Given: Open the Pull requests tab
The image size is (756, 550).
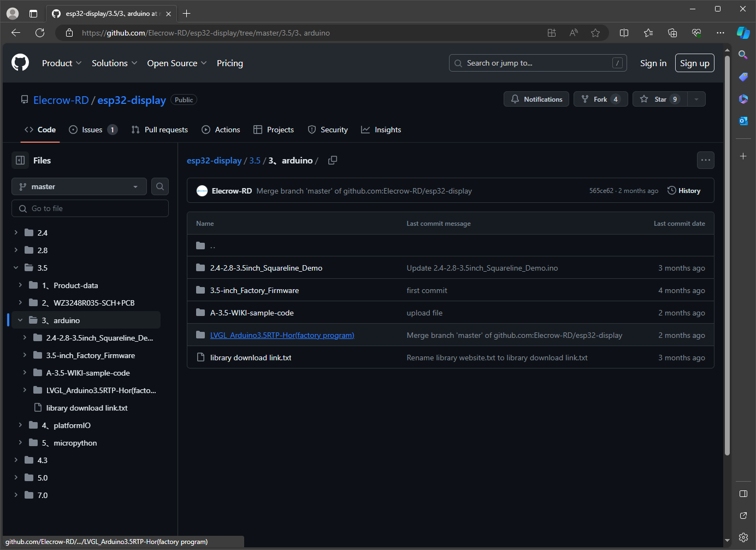Looking at the screenshot, I should click(160, 130).
